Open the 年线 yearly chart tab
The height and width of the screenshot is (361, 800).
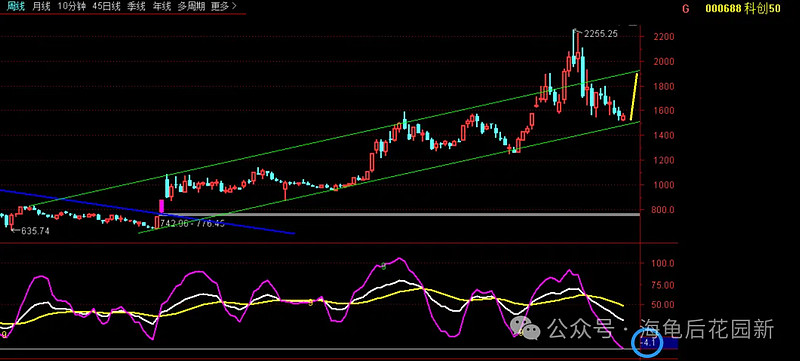(x=161, y=6)
